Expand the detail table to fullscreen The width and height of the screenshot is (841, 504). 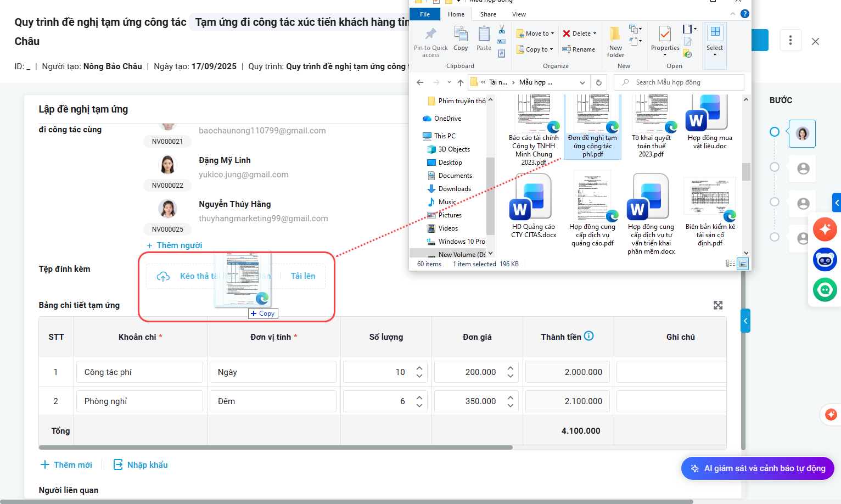coord(717,305)
